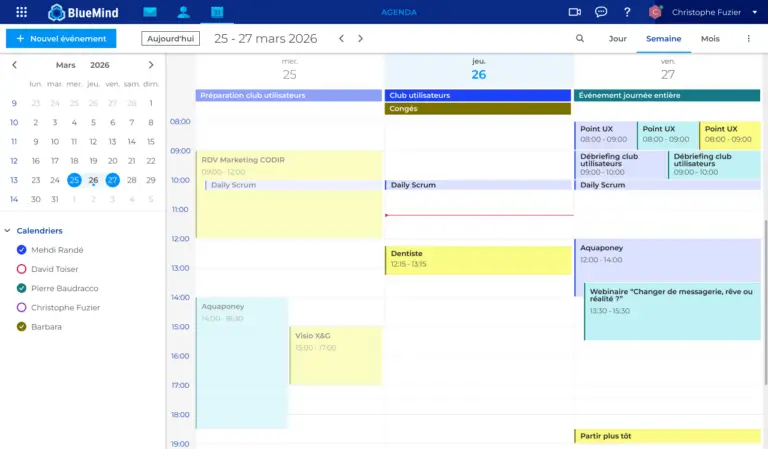The height and width of the screenshot is (449, 768).
Task: Collapse the Calendriers section
Action: click(7, 231)
